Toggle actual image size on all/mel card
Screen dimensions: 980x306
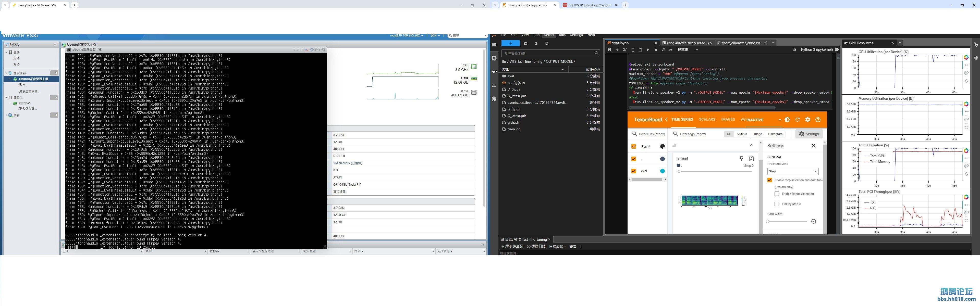click(x=751, y=159)
